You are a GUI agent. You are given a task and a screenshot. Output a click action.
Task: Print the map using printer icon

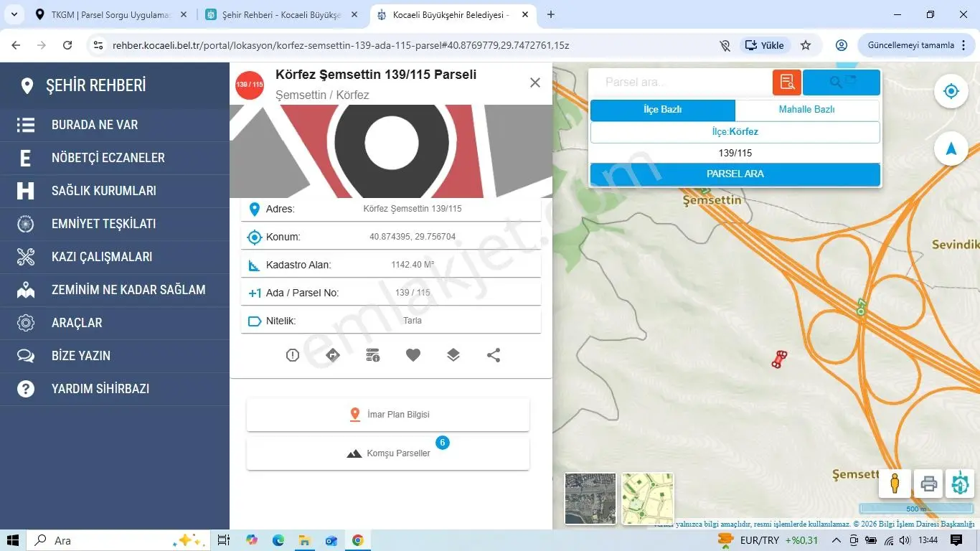click(928, 484)
